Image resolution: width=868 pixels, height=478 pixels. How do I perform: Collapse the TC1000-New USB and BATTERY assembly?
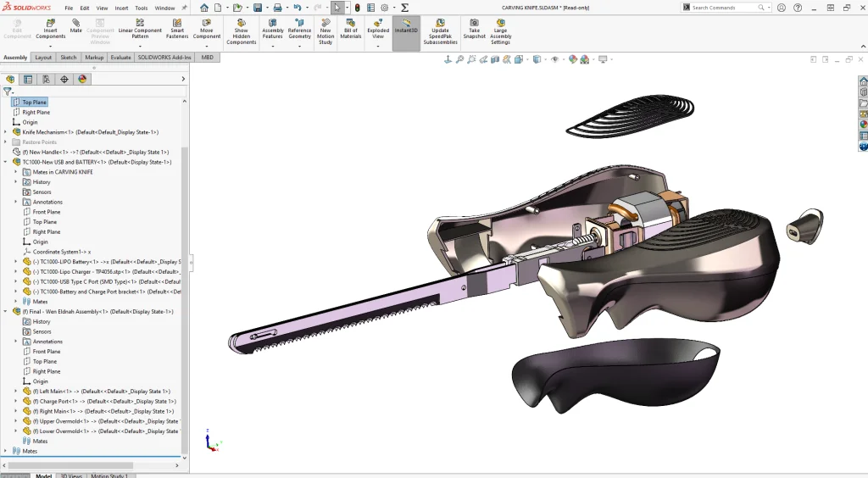[x=5, y=162]
